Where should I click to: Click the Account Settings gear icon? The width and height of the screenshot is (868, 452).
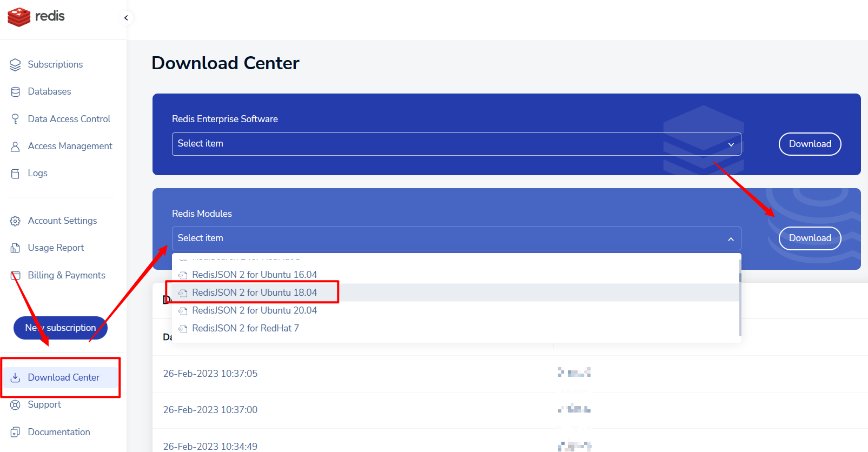point(15,221)
